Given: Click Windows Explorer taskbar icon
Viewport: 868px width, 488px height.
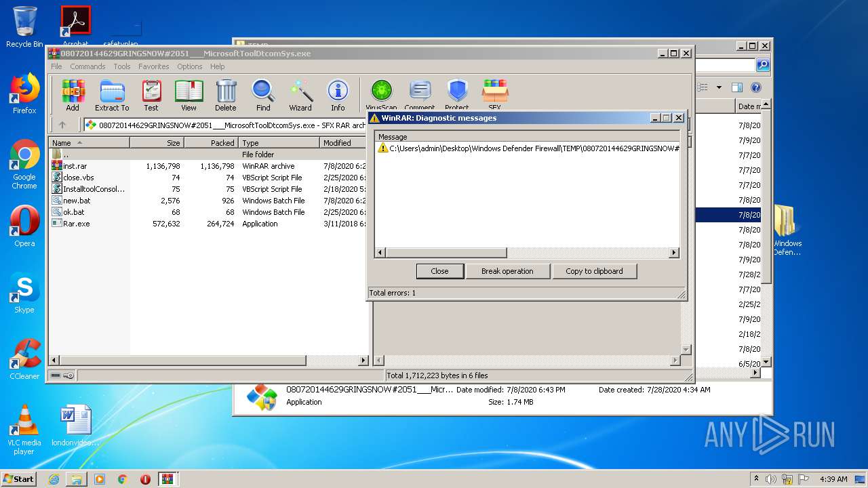Looking at the screenshot, I should [x=77, y=479].
